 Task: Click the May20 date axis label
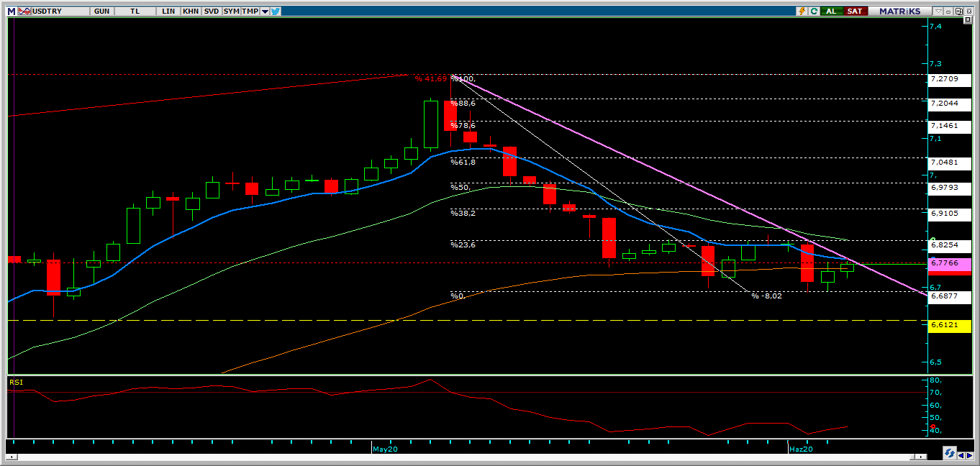tap(386, 449)
